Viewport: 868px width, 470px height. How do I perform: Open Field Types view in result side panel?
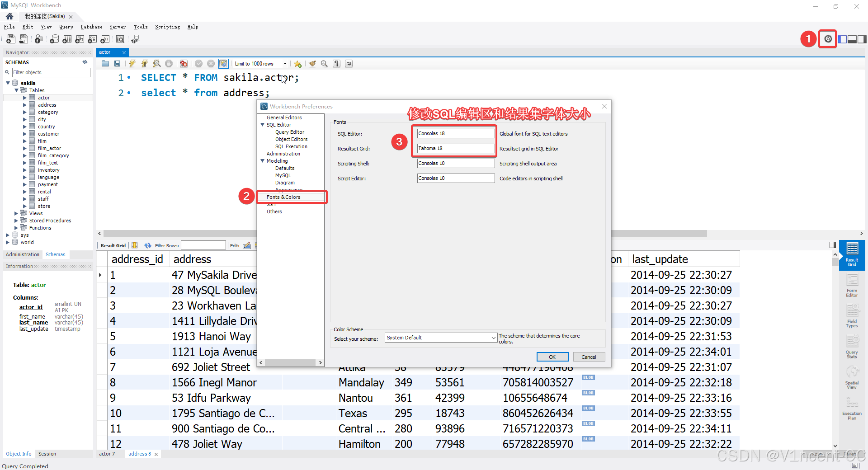(x=852, y=316)
